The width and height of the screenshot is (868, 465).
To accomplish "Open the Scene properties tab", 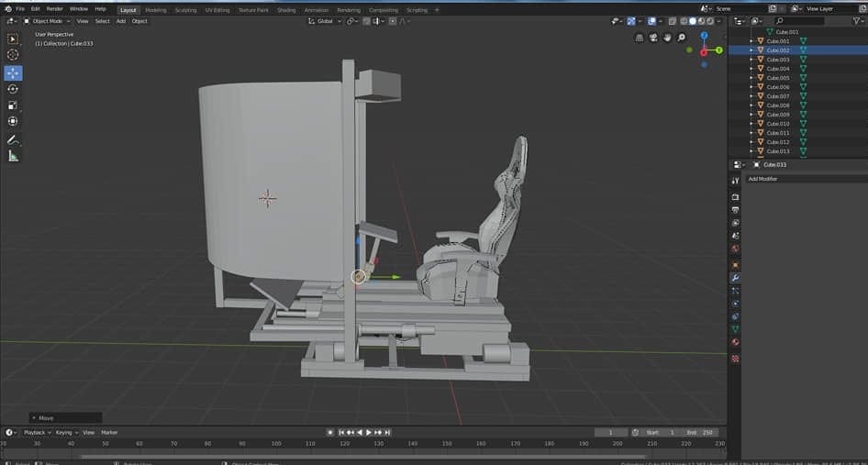I will (x=735, y=236).
